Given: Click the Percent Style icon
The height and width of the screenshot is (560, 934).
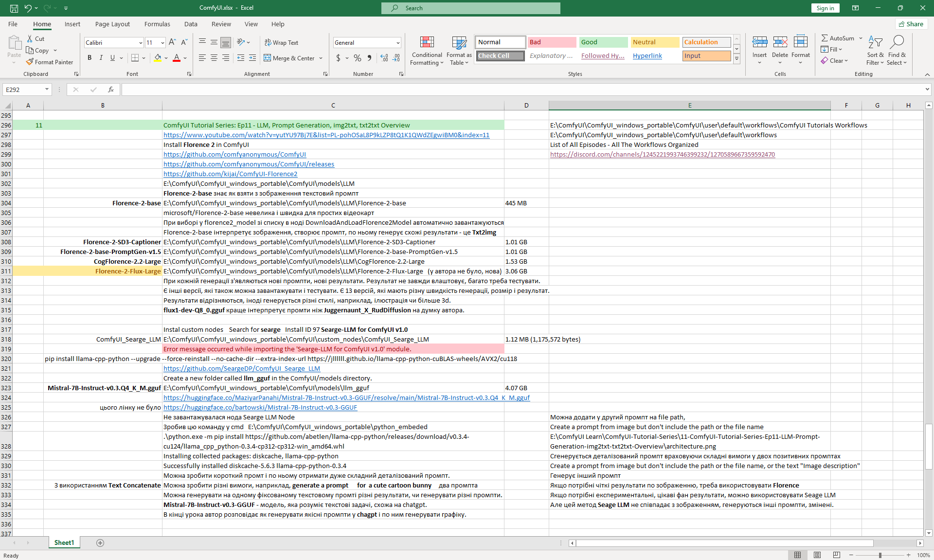Looking at the screenshot, I should 358,58.
